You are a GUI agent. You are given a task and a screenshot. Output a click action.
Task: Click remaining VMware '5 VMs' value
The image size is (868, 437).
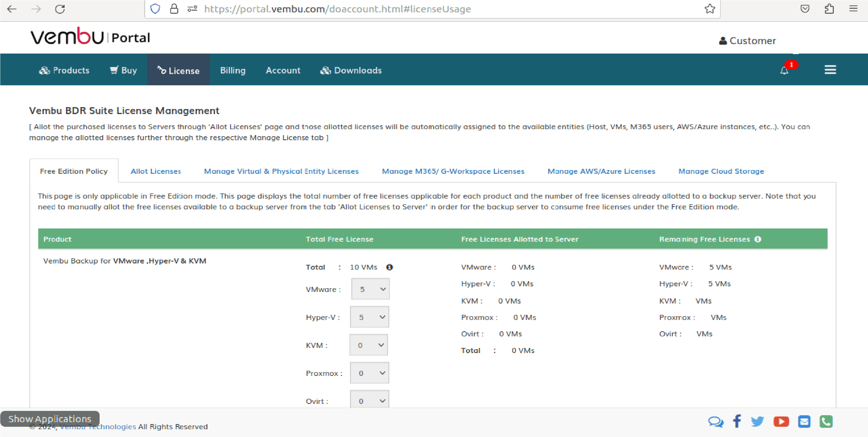pos(720,267)
